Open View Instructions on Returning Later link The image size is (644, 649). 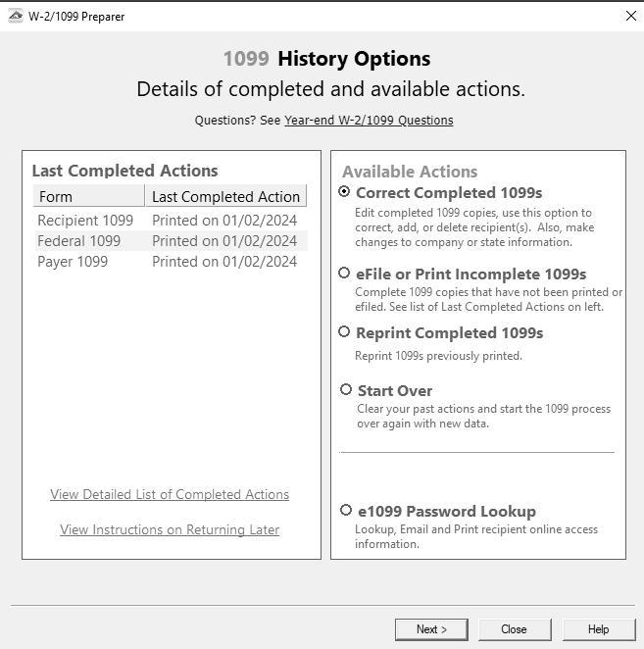(x=170, y=530)
